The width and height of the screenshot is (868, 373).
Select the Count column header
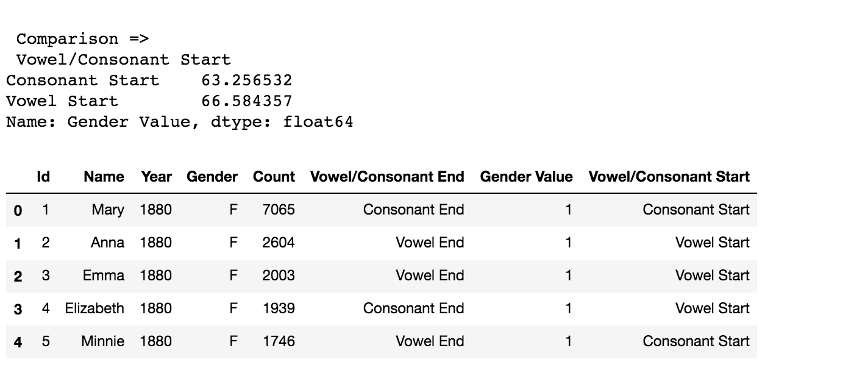(x=274, y=177)
